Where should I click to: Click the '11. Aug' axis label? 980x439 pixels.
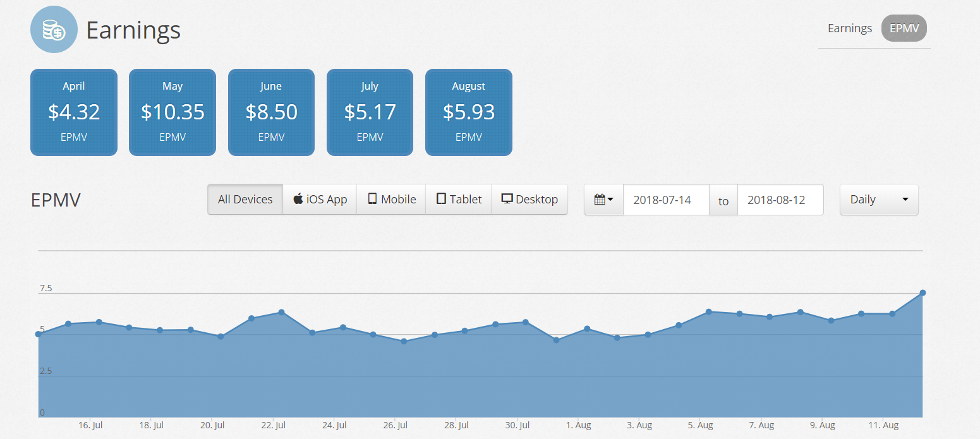[x=883, y=426]
